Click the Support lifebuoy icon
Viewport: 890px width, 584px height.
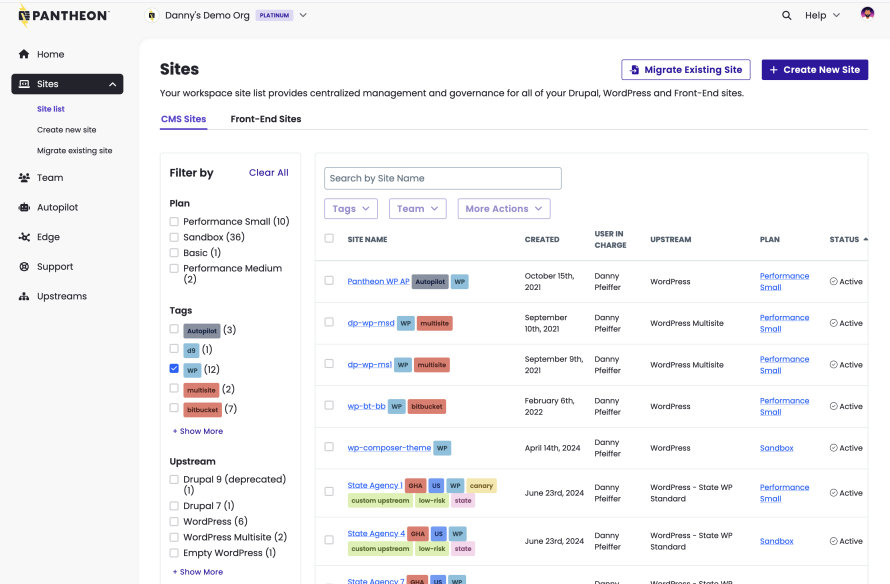pos(24,266)
